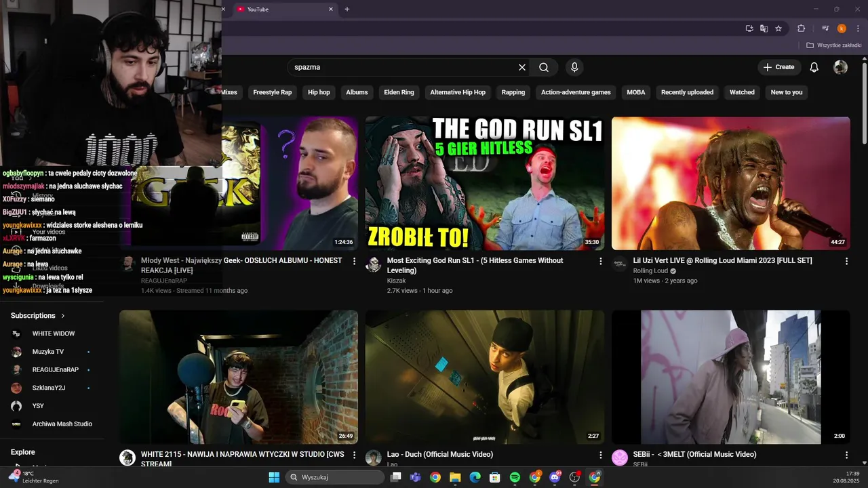This screenshot has height=488, width=868.
Task: Open the Chrome three-dot menu
Action: [858, 28]
